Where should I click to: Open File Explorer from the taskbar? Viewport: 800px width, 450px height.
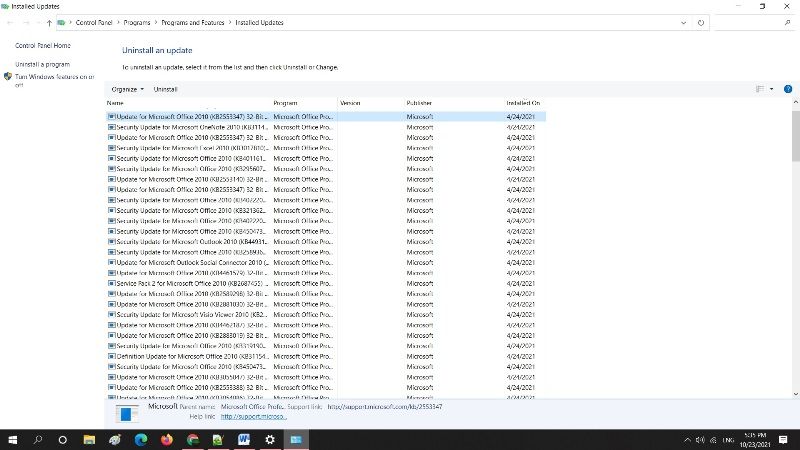[x=89, y=440]
